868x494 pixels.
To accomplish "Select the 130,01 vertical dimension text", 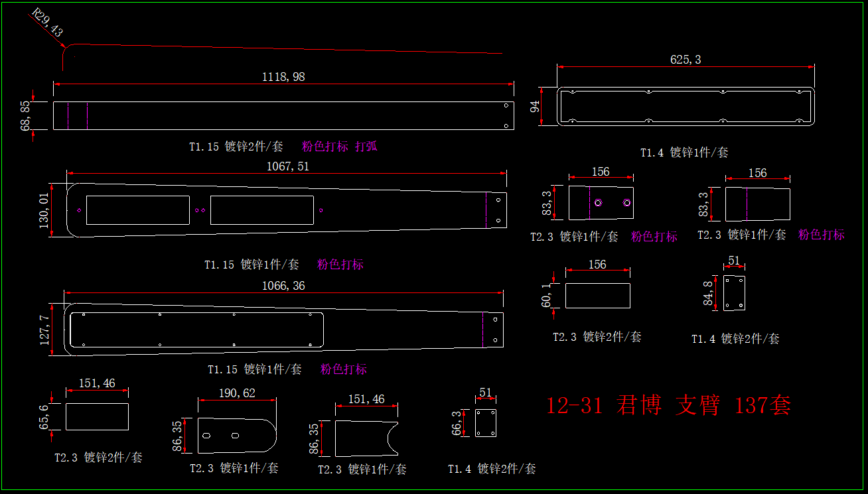I will (x=44, y=210).
